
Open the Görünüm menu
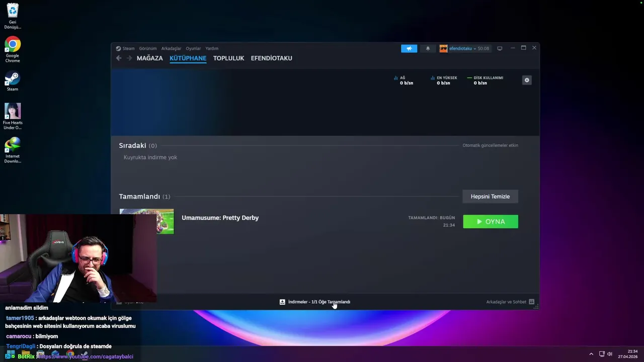pyautogui.click(x=148, y=48)
